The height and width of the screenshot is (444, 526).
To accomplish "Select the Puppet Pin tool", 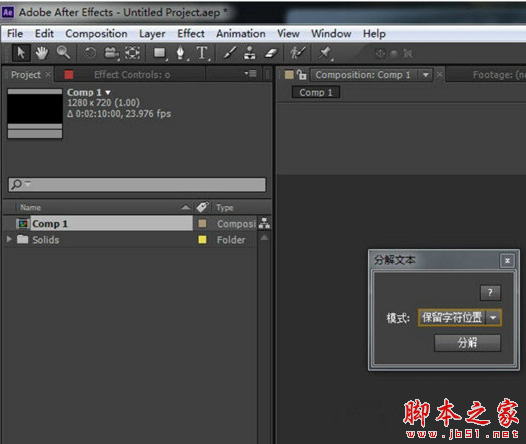I will [325, 53].
